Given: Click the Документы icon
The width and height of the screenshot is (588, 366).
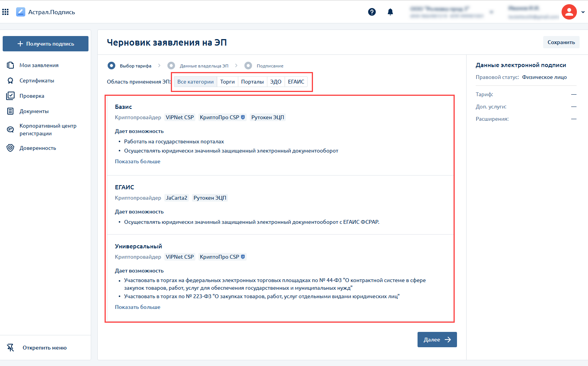Looking at the screenshot, I should coord(11,111).
